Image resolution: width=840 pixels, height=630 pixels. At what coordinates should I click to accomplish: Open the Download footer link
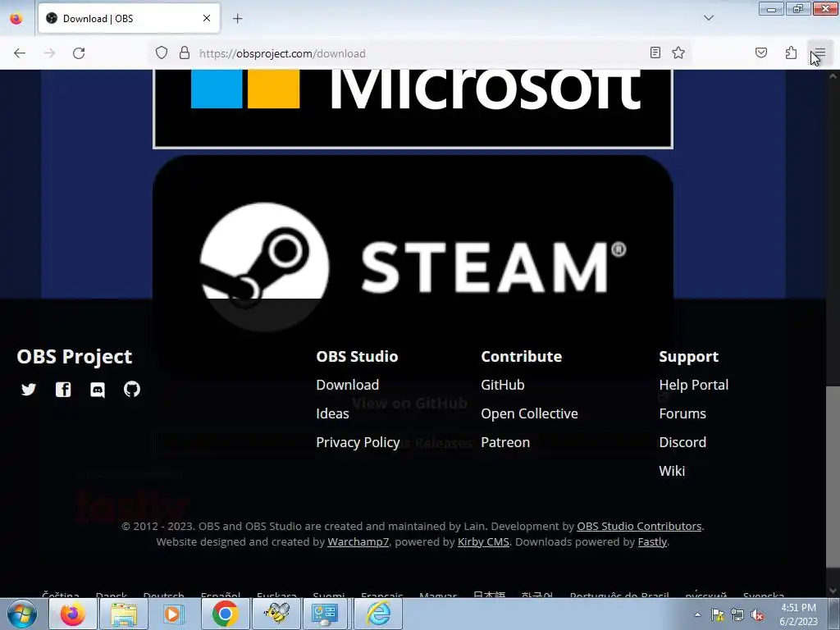347,385
